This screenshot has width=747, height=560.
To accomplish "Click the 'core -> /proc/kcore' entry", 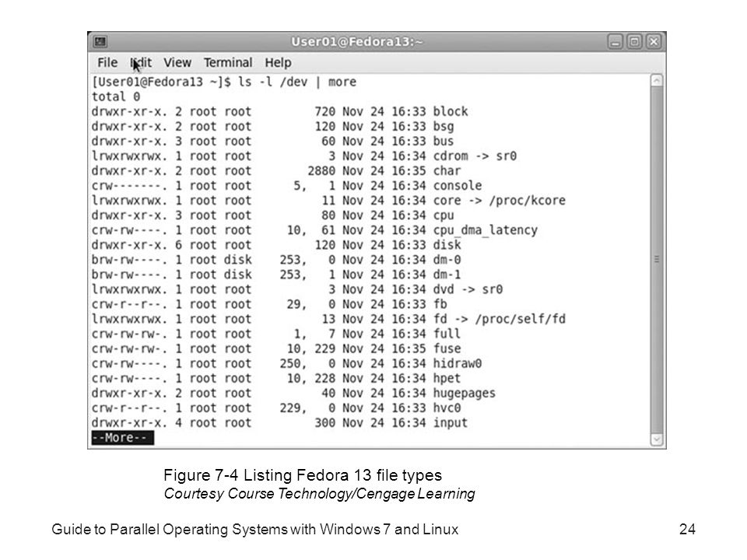I will tap(499, 201).
